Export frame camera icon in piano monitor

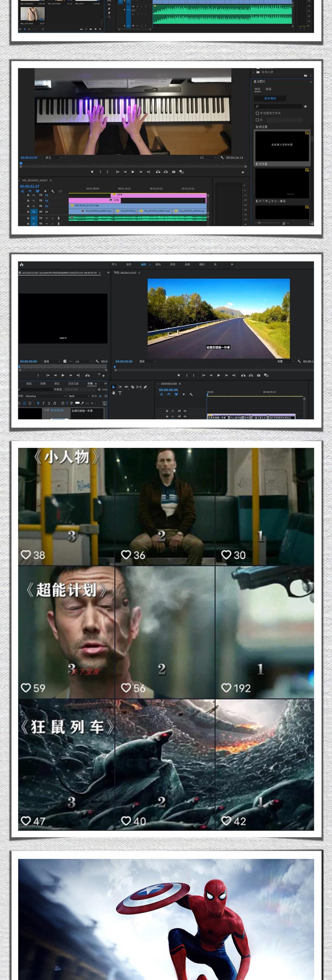[174, 172]
